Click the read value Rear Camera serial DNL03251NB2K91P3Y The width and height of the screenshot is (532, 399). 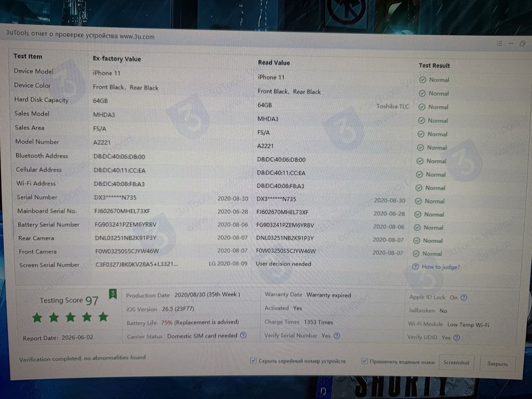click(x=285, y=238)
